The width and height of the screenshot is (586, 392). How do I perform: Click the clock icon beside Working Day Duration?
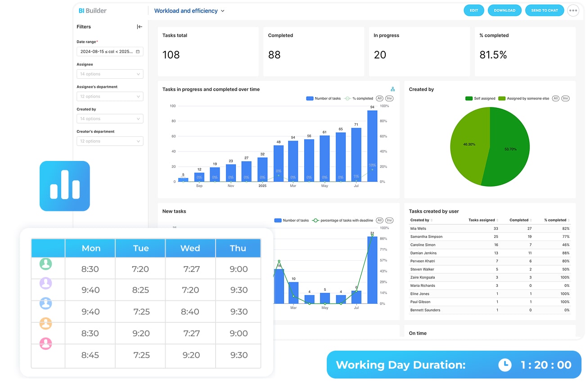[x=505, y=365]
